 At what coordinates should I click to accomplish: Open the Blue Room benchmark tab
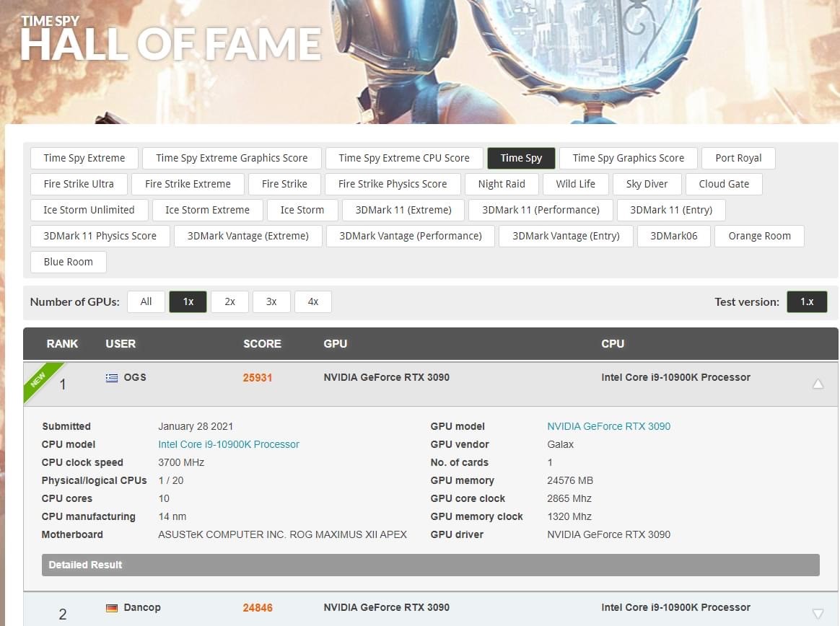pos(68,263)
